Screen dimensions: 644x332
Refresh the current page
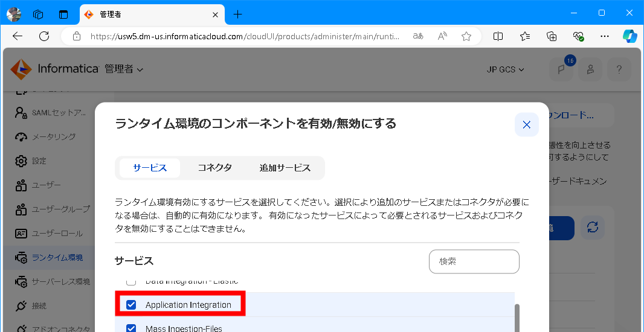point(44,37)
